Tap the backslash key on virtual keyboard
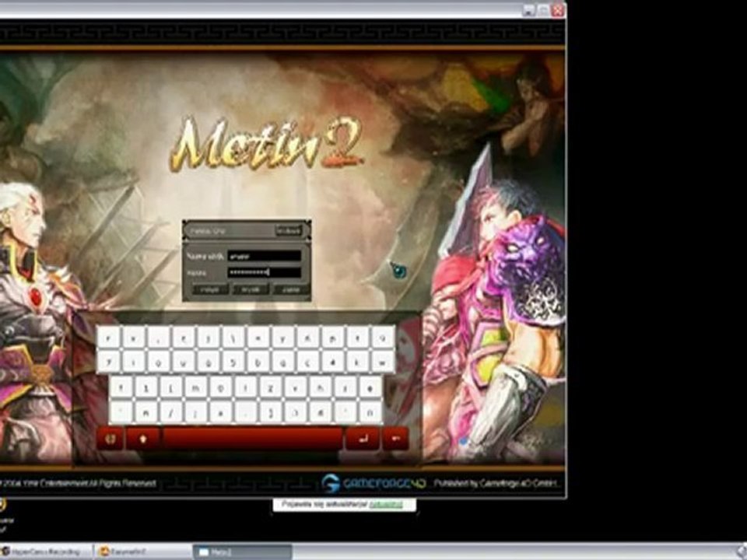This screenshot has width=747, height=560. coord(233,338)
